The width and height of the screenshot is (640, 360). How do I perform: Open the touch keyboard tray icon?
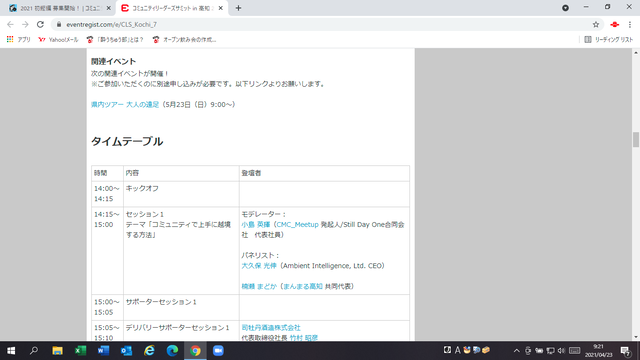tap(574, 351)
